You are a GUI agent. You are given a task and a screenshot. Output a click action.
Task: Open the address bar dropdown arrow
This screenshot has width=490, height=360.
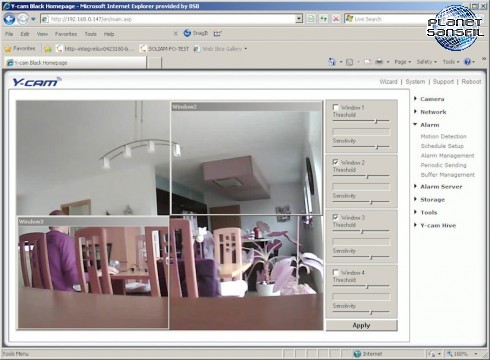click(299, 19)
